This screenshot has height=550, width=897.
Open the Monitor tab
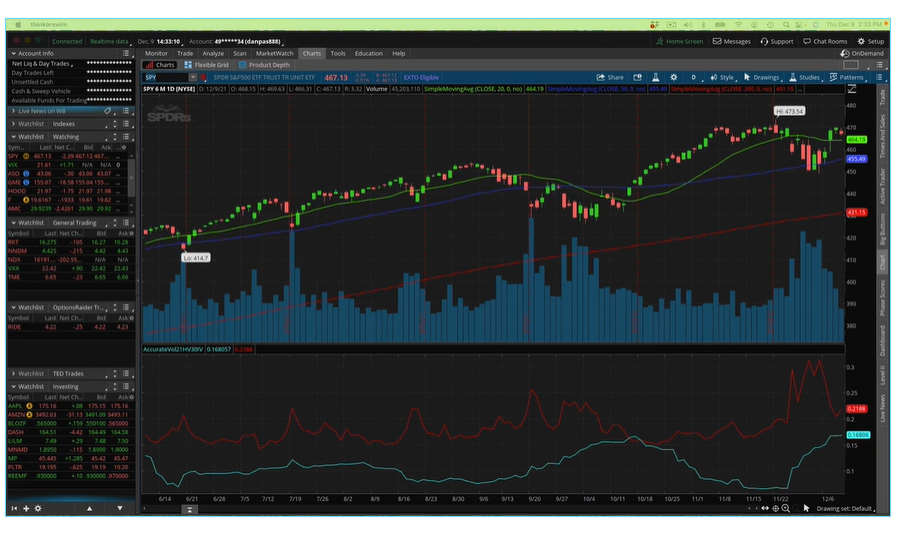[156, 53]
